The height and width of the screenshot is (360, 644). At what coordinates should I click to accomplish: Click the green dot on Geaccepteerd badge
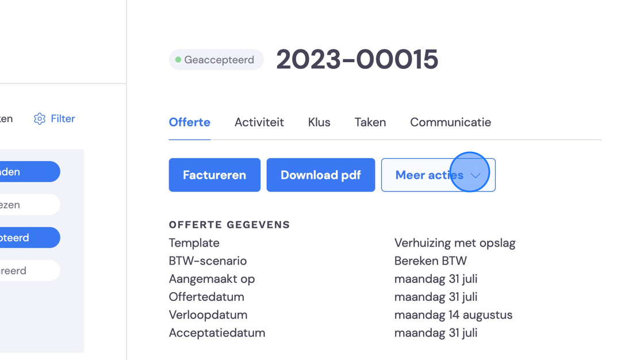click(x=178, y=60)
